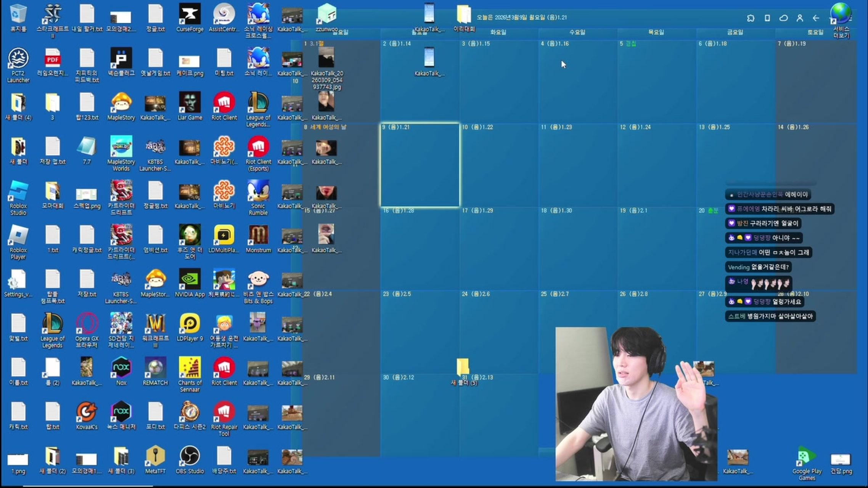The image size is (868, 488).
Task: Select the KovaaK's shortcut icon
Action: point(87,413)
